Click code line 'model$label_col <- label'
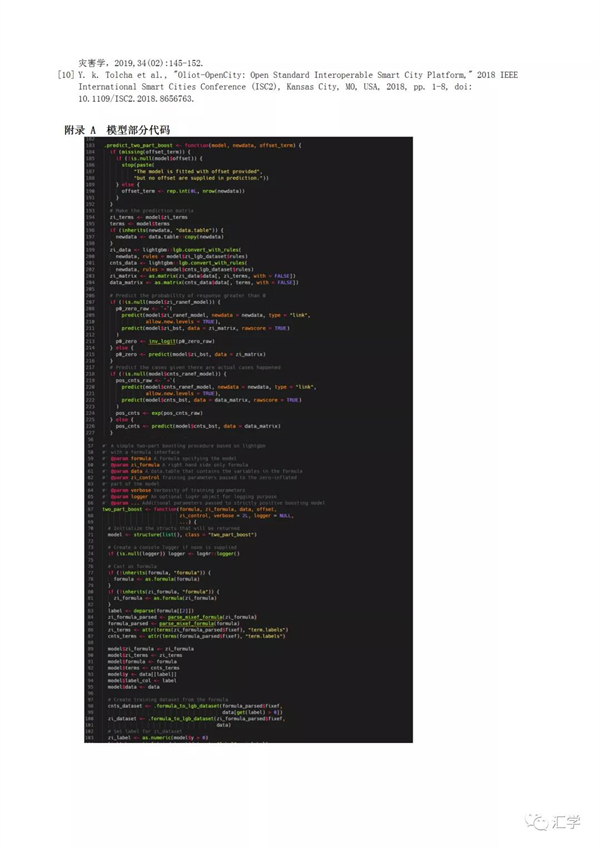The image size is (600, 848). pos(142,681)
